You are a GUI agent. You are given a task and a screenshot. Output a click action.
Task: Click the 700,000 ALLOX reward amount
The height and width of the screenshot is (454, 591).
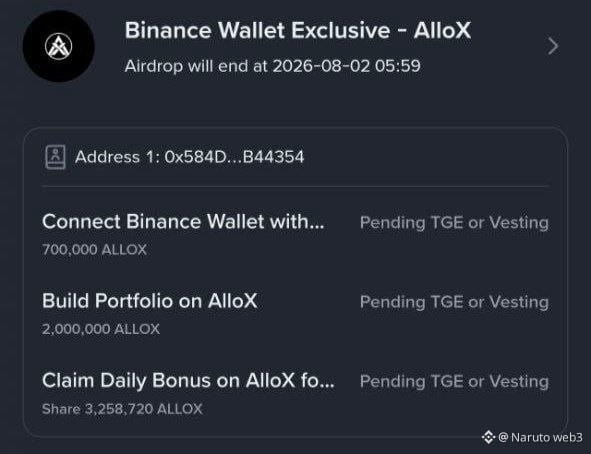coord(94,249)
